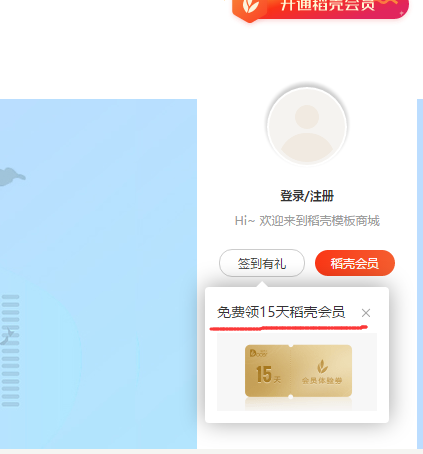The height and width of the screenshot is (454, 423).
Task: Click the default user avatar
Action: point(307,126)
